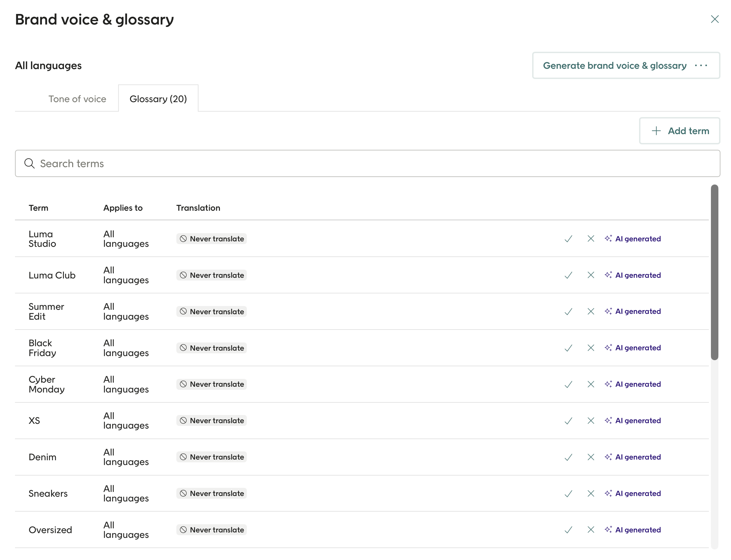Image resolution: width=731 pixels, height=560 pixels.
Task: Click the XS term name
Action: point(34,421)
